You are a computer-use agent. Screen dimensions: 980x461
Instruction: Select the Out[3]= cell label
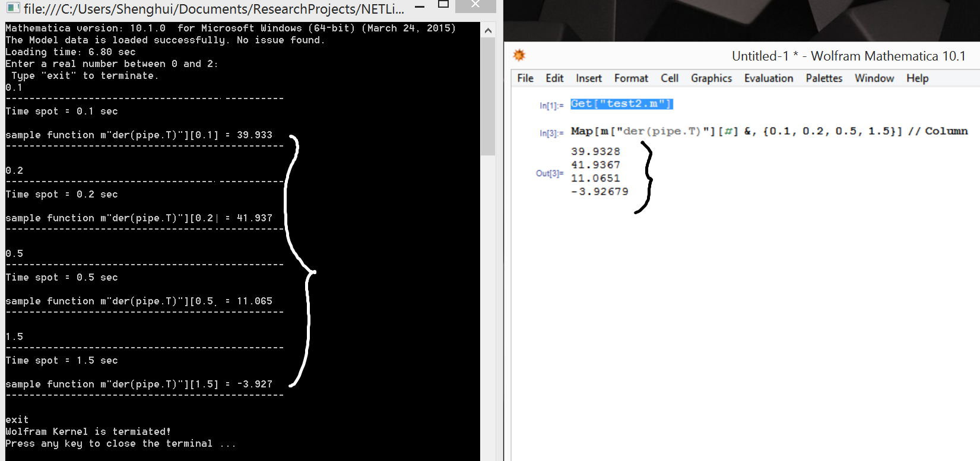point(550,173)
